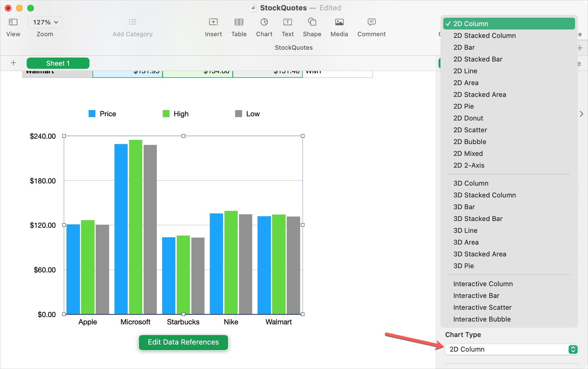This screenshot has width=588, height=369.
Task: Select 3D Column chart type
Action: [x=509, y=183]
